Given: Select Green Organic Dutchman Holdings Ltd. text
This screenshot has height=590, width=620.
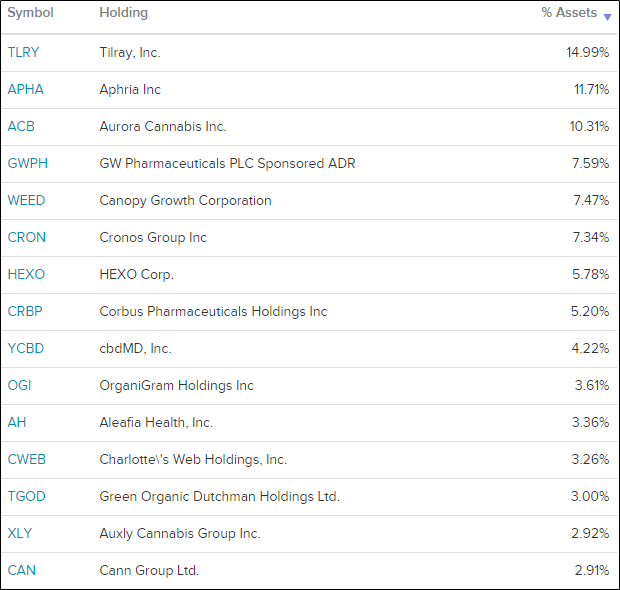Looking at the screenshot, I should [219, 496].
